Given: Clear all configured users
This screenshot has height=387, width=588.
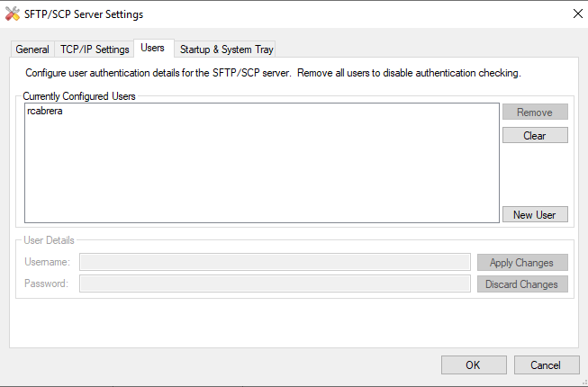Looking at the screenshot, I should 535,136.
